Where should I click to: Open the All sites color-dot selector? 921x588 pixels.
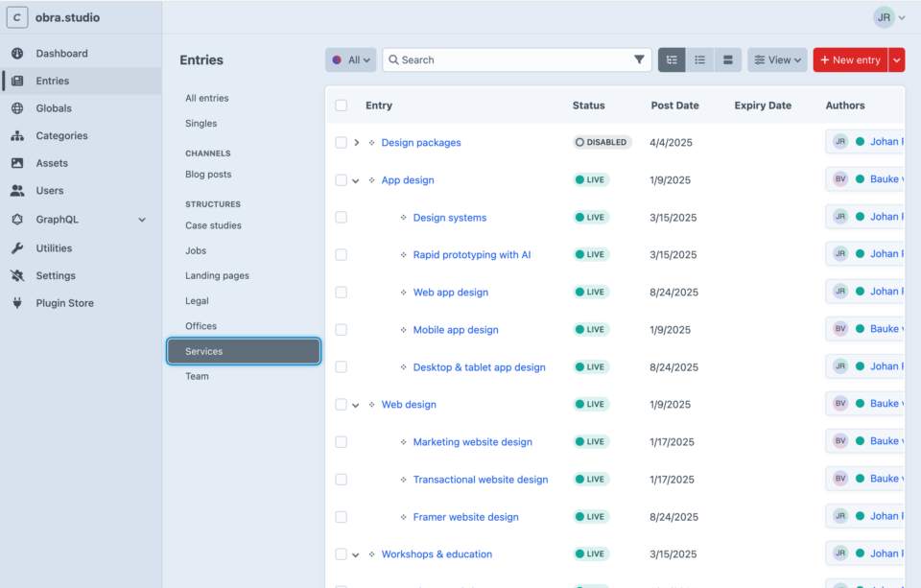(x=350, y=60)
